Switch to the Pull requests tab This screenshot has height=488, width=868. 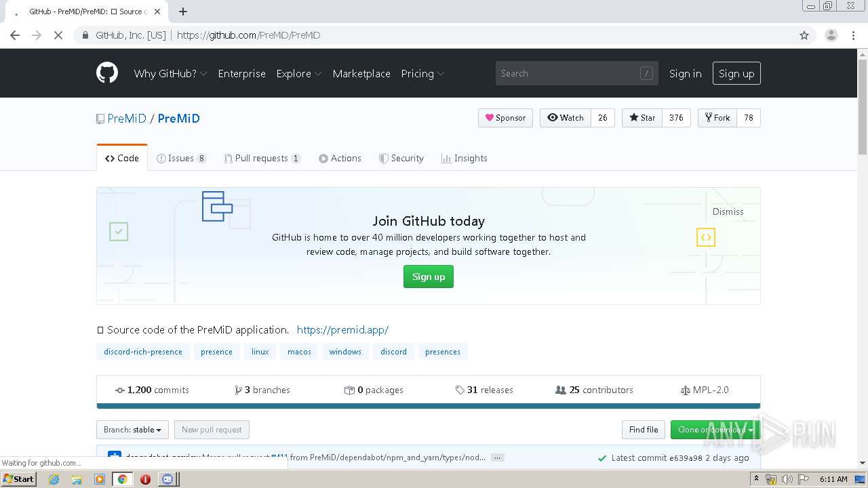(x=262, y=158)
